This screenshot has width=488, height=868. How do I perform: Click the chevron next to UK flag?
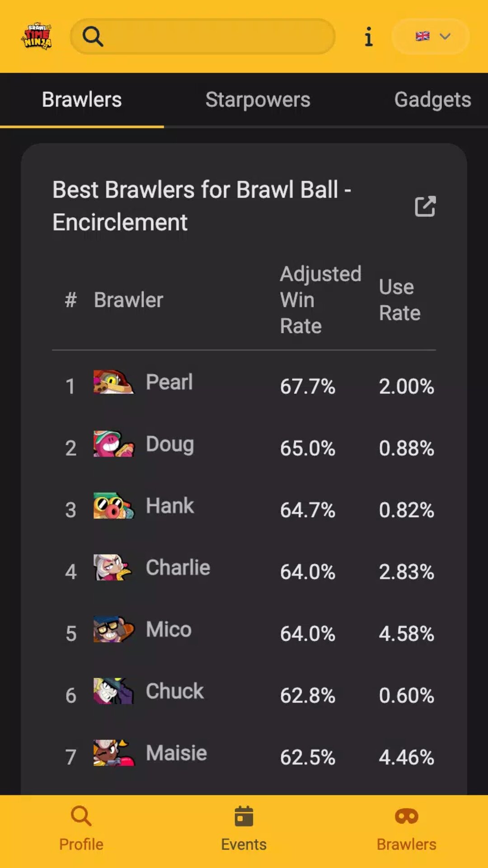point(445,36)
